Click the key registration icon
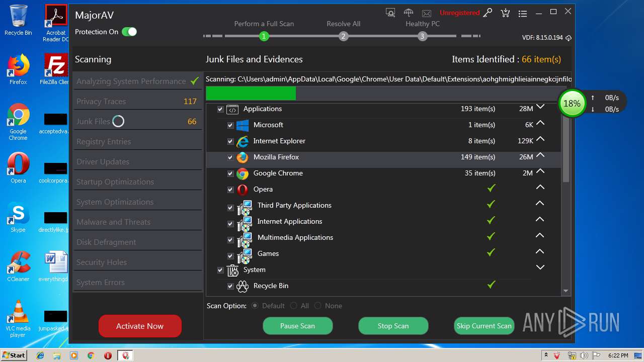 (x=488, y=13)
